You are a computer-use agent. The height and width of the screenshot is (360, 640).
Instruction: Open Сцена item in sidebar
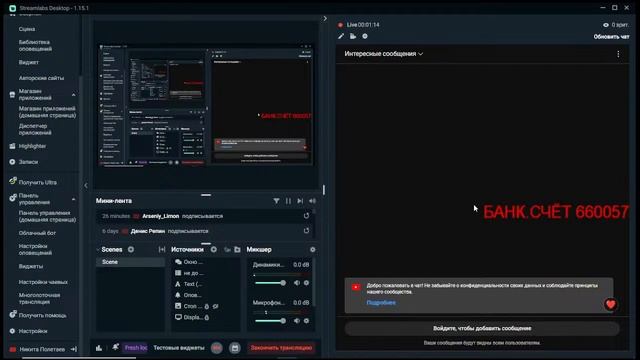(27, 29)
